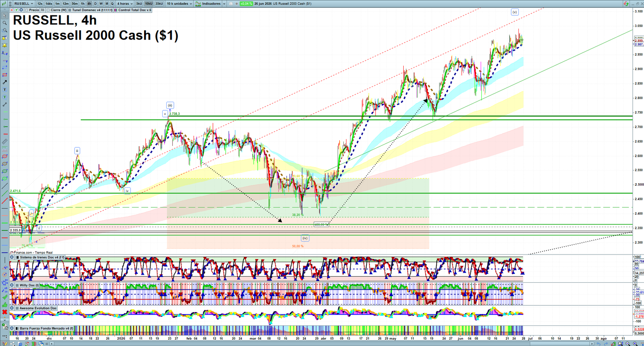Select the 10kU history toggle
The width and height of the screenshot is (644, 346).
click(149, 4)
